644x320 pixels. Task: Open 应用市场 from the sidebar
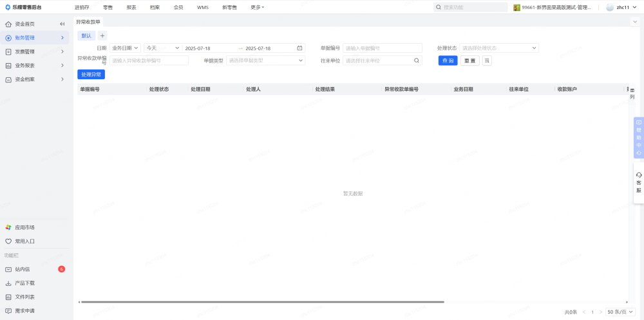[24, 227]
